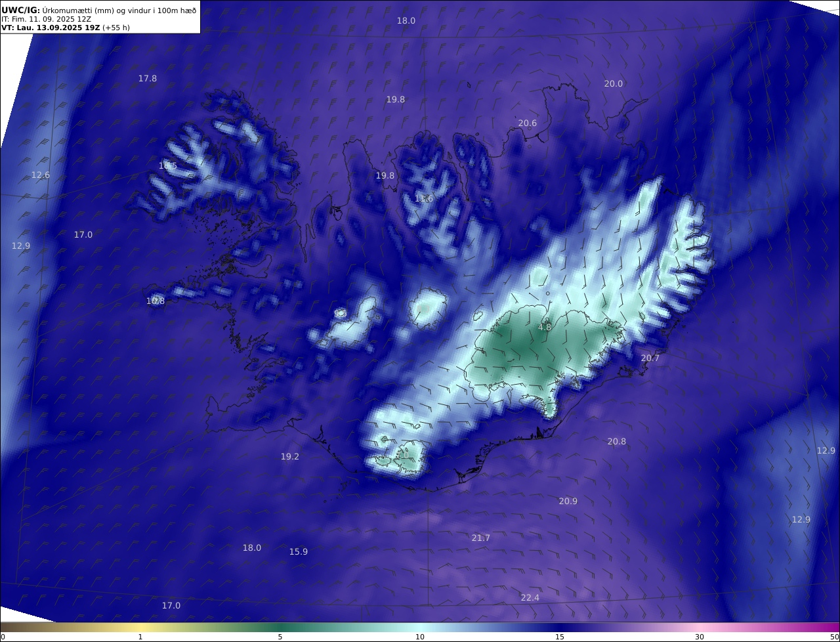
Task: Click the colorbar tick label 0
Action: point(3,637)
